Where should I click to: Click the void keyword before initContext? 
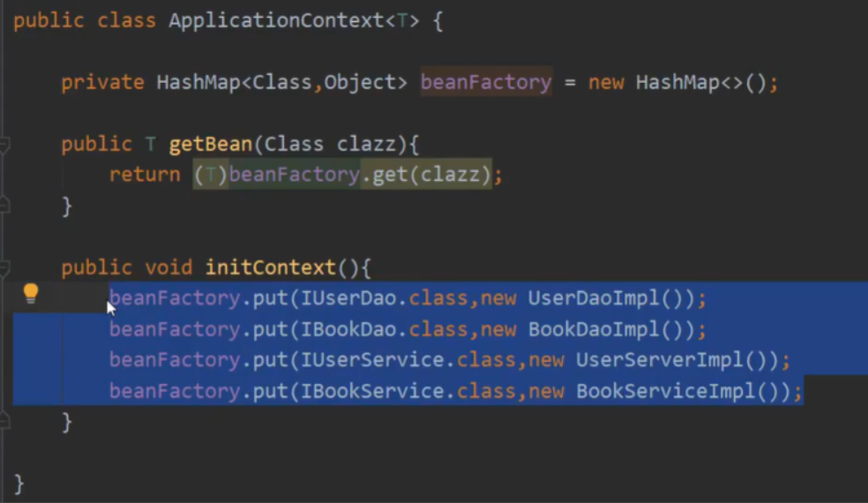pyautogui.click(x=168, y=268)
